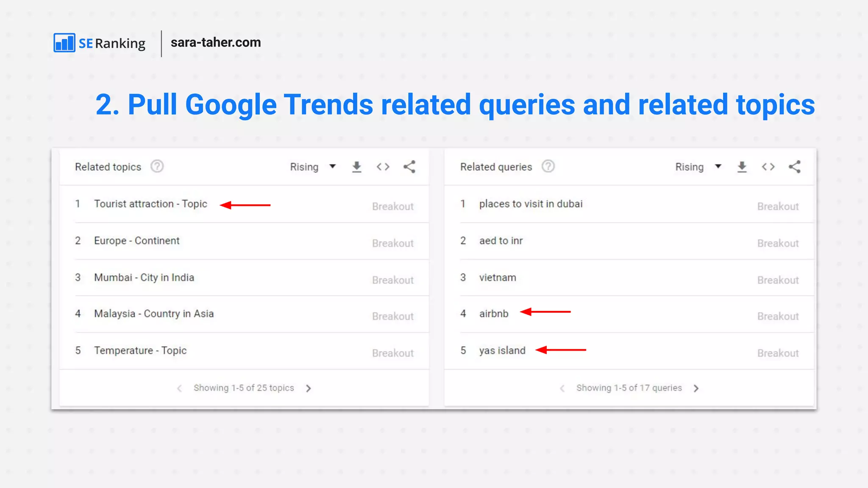Expand Rising dropdown in Related queries
The height and width of the screenshot is (488, 868).
[698, 167]
